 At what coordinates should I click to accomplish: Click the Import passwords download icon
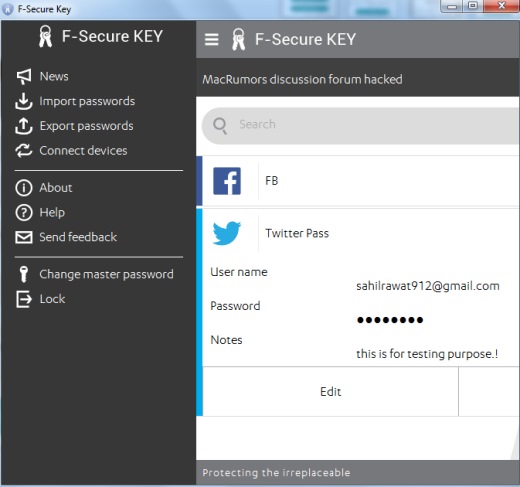[x=24, y=101]
